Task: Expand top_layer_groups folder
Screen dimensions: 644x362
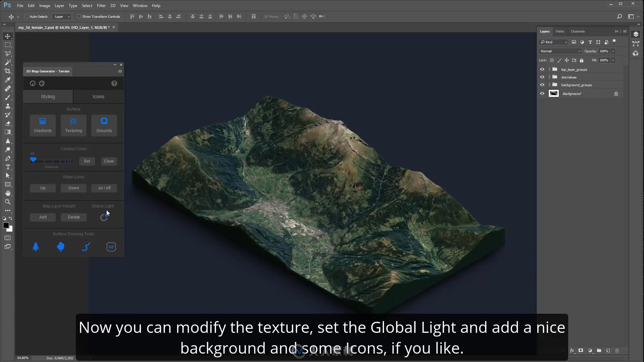Action: (x=549, y=69)
